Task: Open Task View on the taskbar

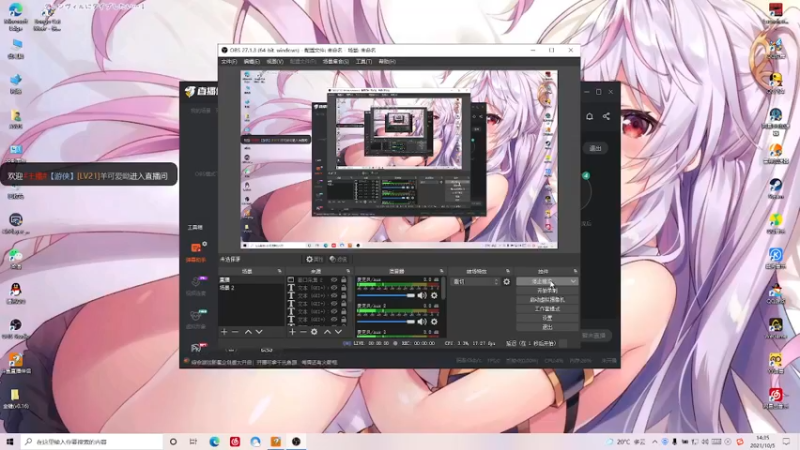Action: tap(193, 441)
